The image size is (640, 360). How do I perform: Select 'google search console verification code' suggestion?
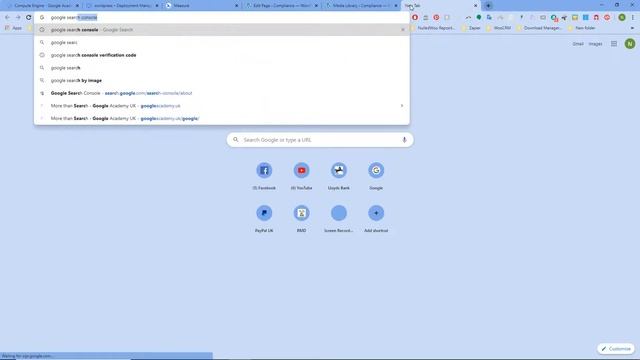(x=222, y=55)
